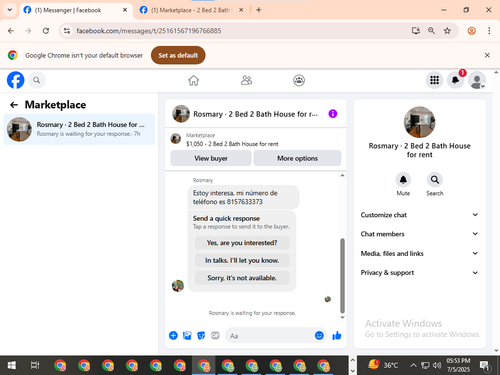Show hidden system tray icons
500x375 pixels.
click(x=413, y=365)
